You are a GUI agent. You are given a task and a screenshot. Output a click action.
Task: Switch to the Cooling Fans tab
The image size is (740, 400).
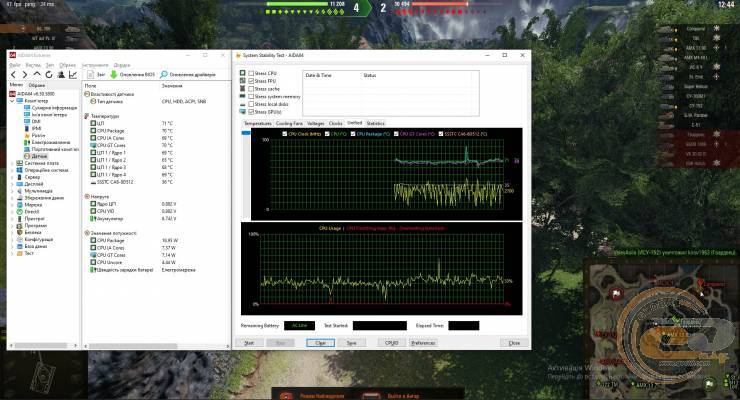coord(289,123)
